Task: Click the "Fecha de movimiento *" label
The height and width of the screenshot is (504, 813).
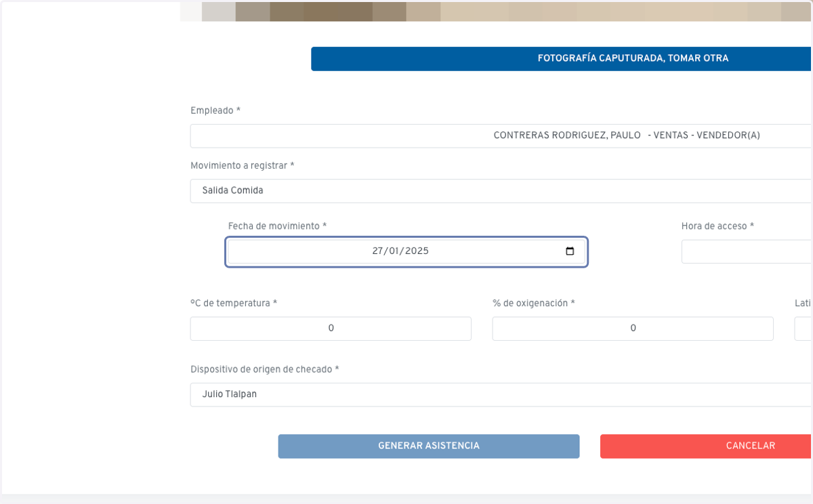Action: click(x=277, y=226)
